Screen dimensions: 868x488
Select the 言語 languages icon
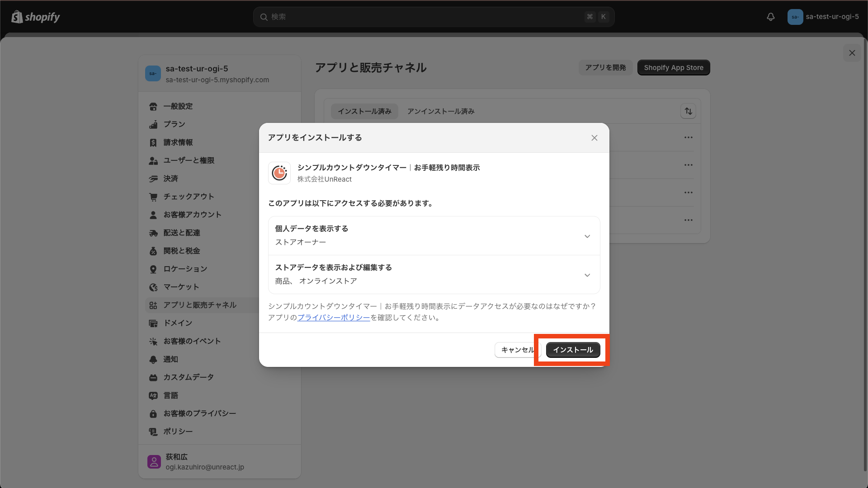154,395
